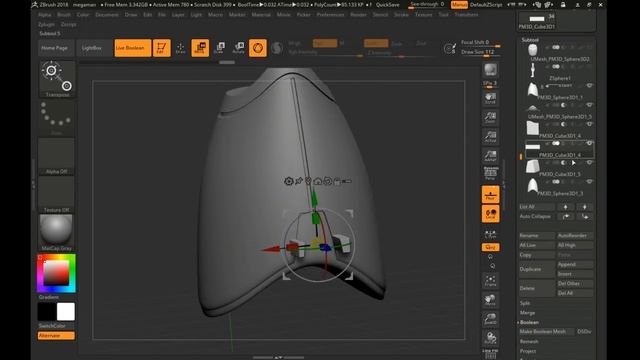Toggle the Menus button in title bar
The image size is (640, 360).
pos(459,4)
